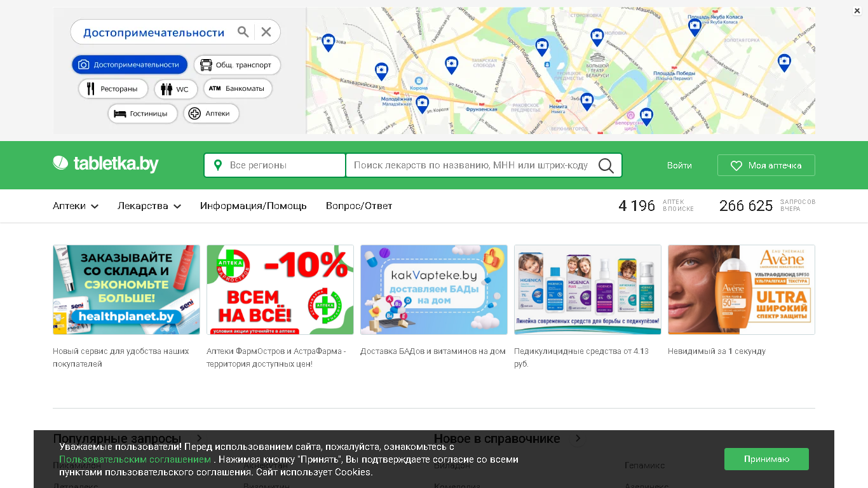The height and width of the screenshot is (488, 868).
Task: Close the top advertisement banner
Action: (857, 11)
